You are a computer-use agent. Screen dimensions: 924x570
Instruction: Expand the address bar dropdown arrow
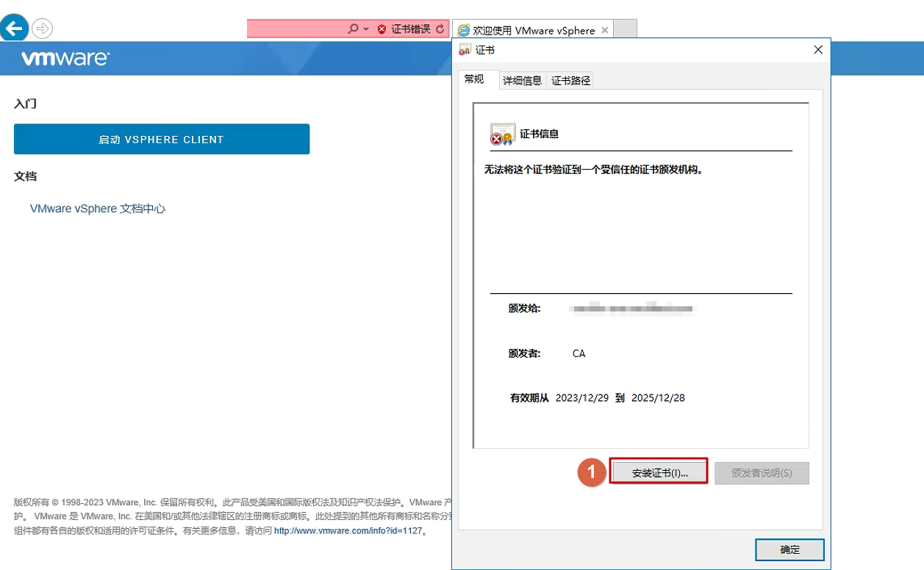[365, 29]
